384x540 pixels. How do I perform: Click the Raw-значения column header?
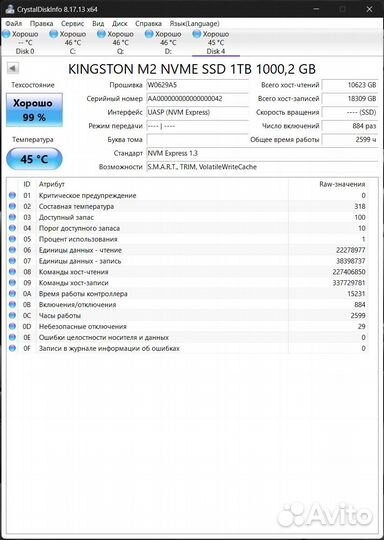point(342,184)
